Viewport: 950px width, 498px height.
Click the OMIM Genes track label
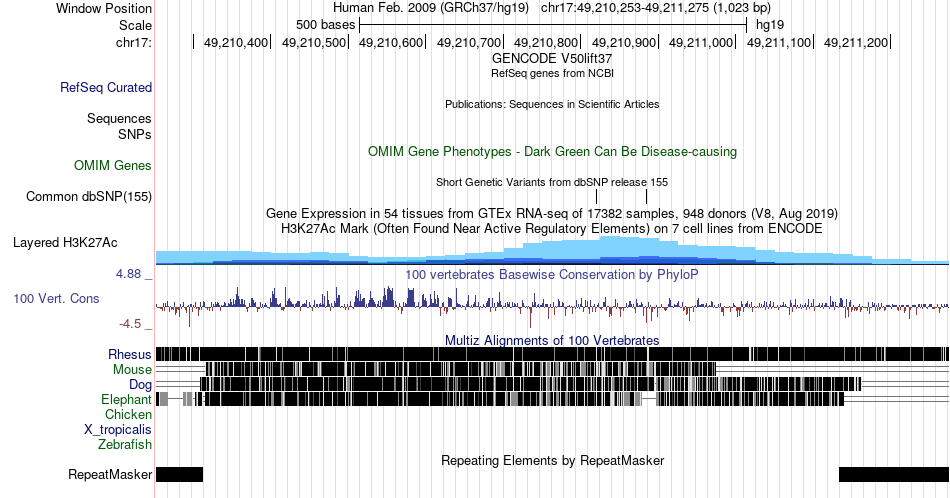click(112, 165)
